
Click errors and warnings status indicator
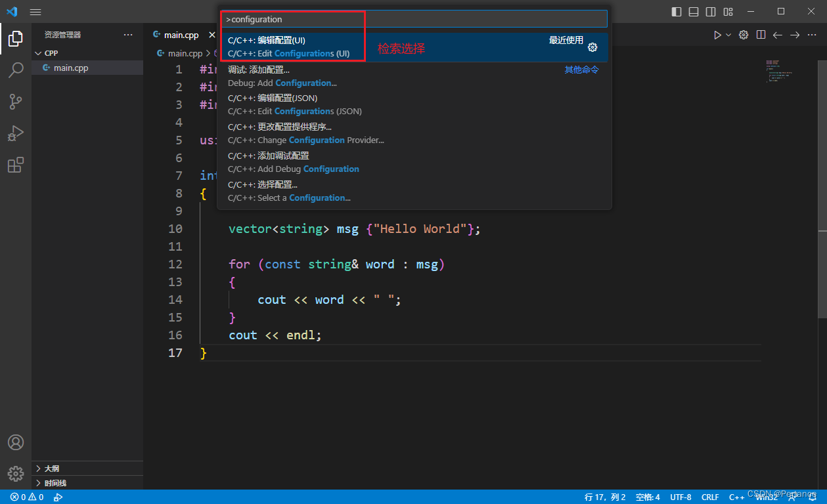click(x=27, y=497)
